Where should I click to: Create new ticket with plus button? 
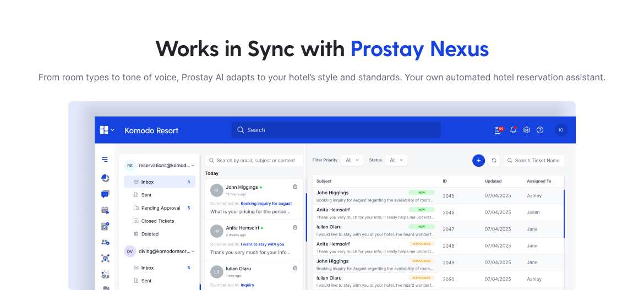coord(478,161)
